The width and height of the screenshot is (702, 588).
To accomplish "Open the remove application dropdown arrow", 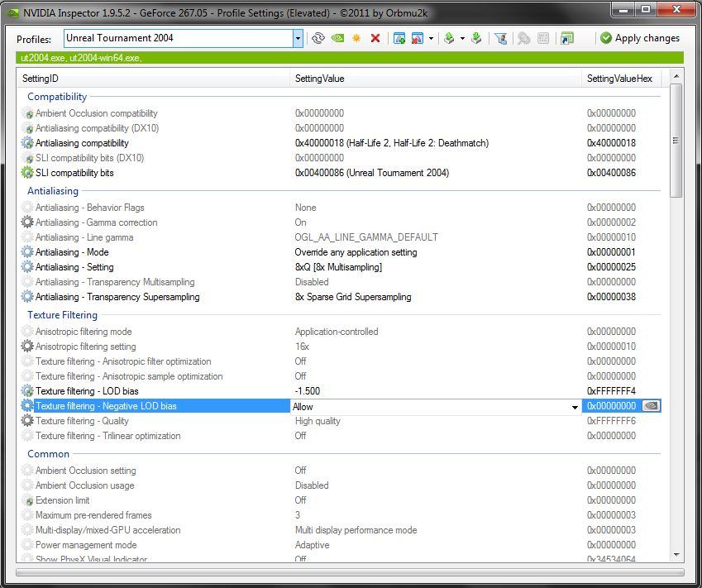I will coord(431,39).
